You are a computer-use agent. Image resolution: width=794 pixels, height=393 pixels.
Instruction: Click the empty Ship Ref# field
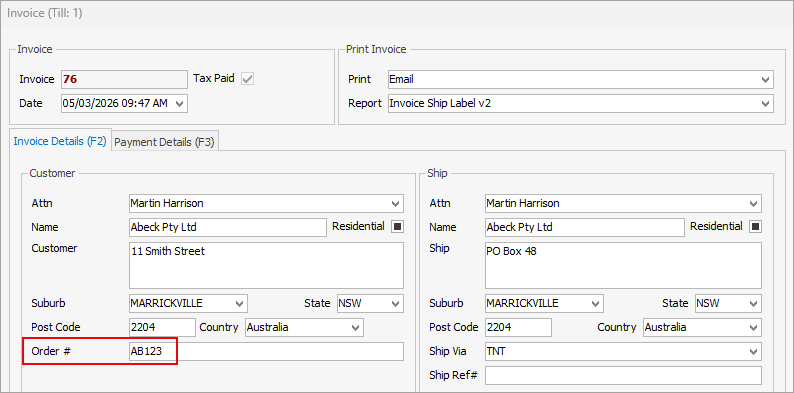tap(623, 375)
